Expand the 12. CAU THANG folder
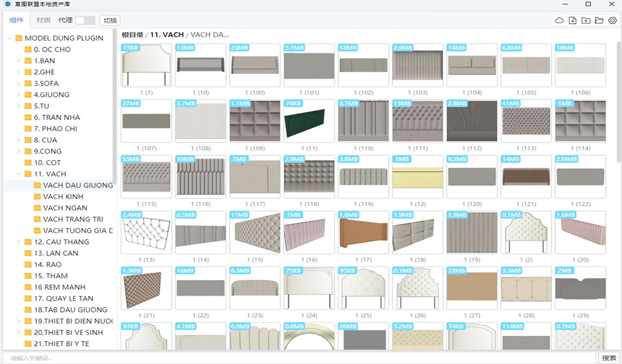622x364 pixels. 19,242
